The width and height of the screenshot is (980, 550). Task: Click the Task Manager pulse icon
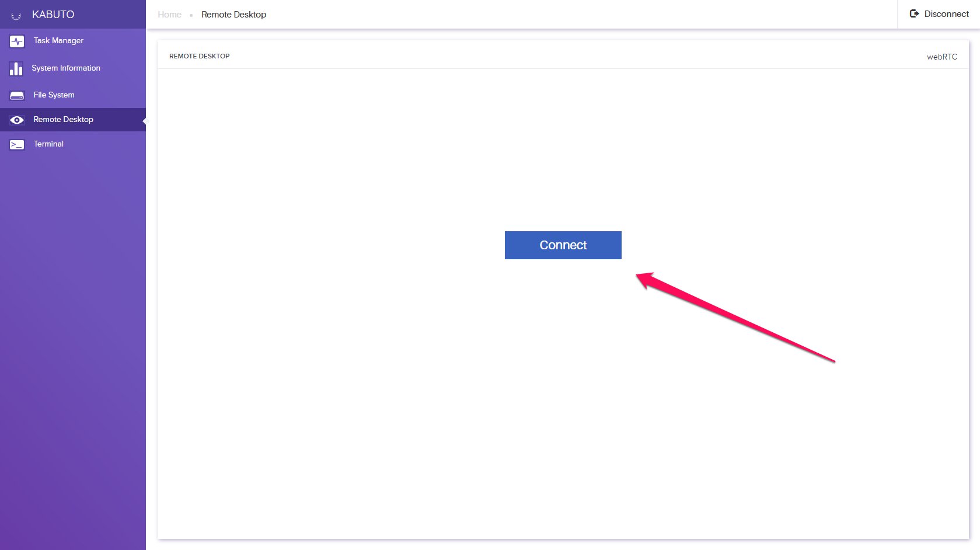16,41
